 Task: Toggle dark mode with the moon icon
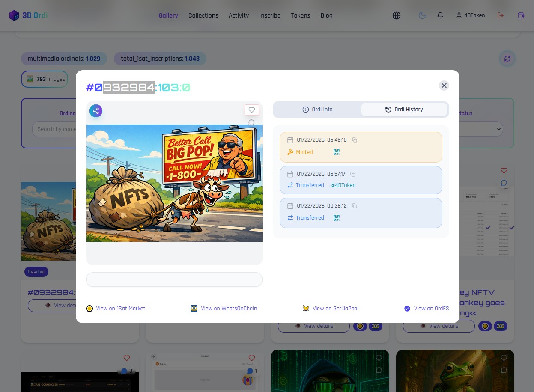422,15
